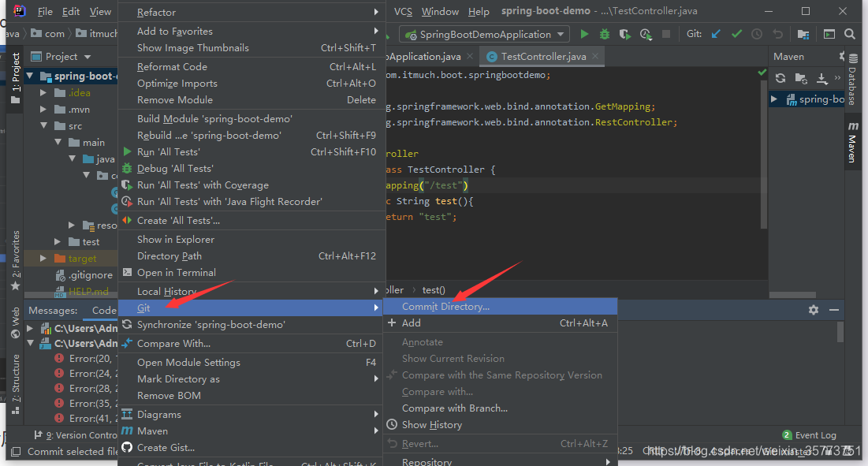Choose Create Gist...
The image size is (868, 466).
tap(251, 448)
